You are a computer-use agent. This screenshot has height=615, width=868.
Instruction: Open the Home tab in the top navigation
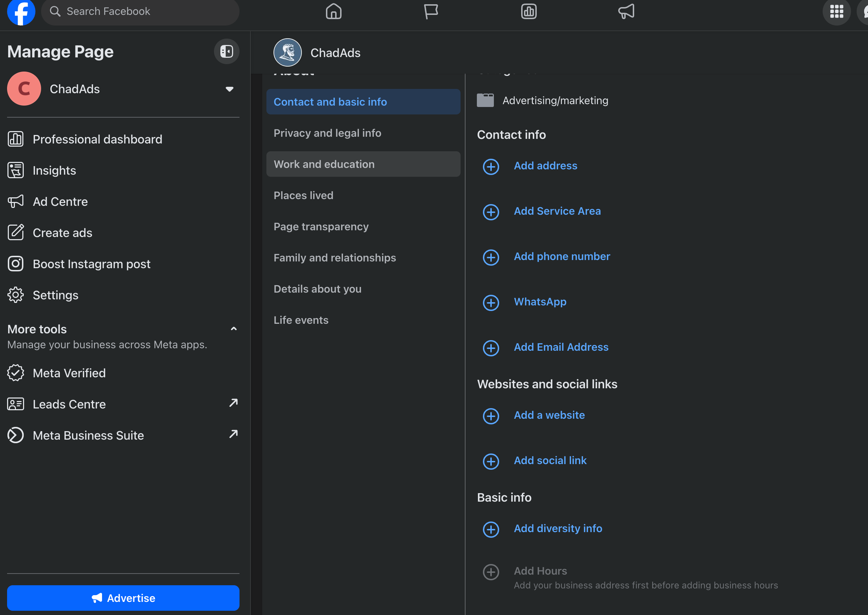pos(333,11)
